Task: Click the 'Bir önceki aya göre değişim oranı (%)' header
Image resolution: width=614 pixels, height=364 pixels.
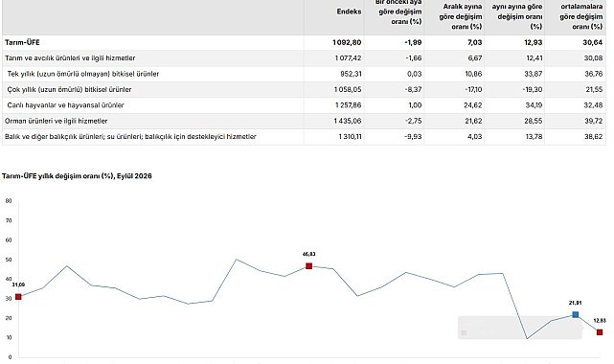Action: 398,11
